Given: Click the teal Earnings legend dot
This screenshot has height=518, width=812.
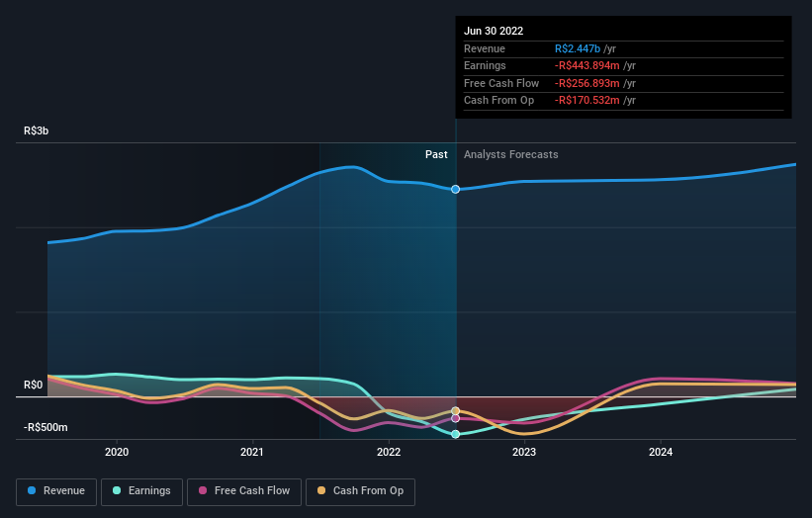Looking at the screenshot, I should [x=117, y=490].
